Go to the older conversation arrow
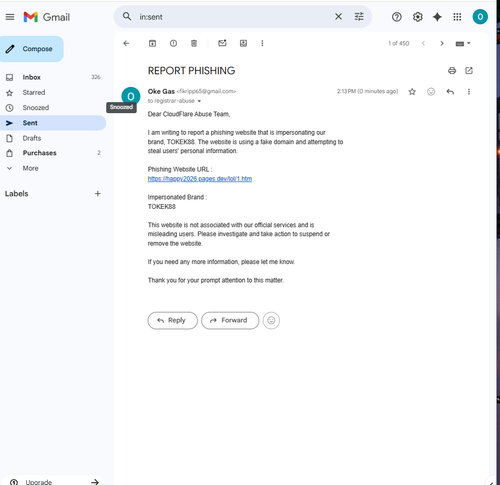Viewport: 500px width, 485px height. tap(442, 43)
